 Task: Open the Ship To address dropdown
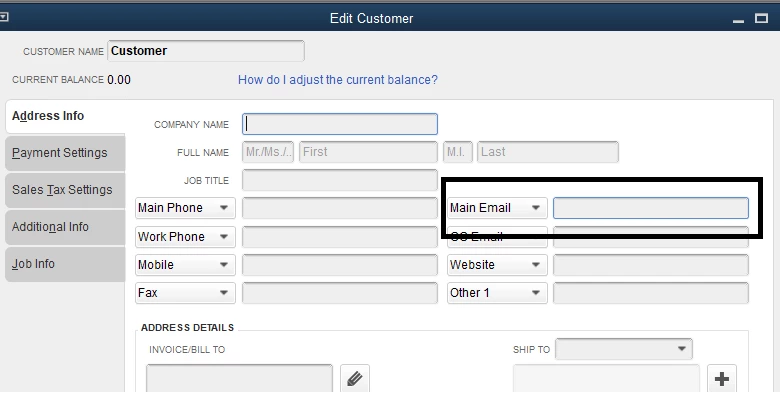[x=624, y=349]
